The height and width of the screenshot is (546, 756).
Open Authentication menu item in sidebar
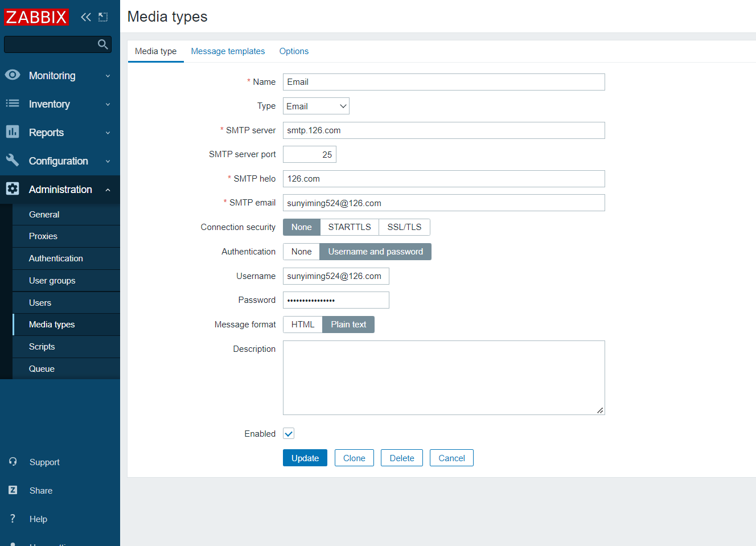[x=66, y=258]
